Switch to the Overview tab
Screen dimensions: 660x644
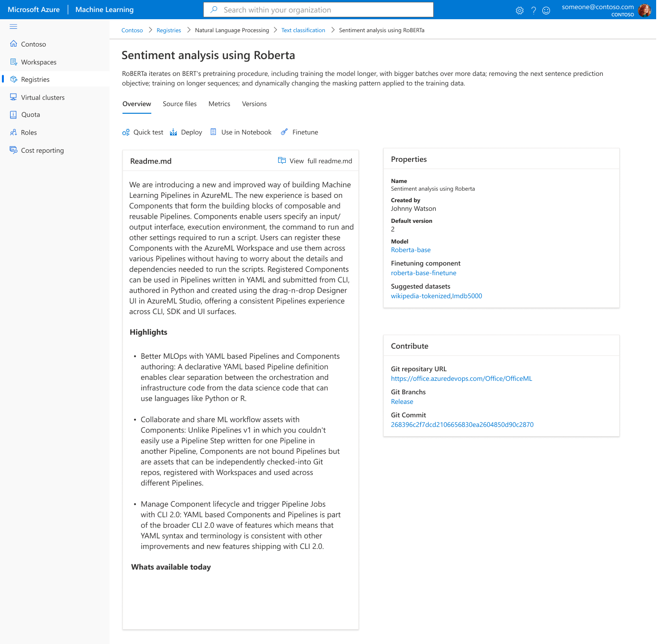pyautogui.click(x=137, y=104)
